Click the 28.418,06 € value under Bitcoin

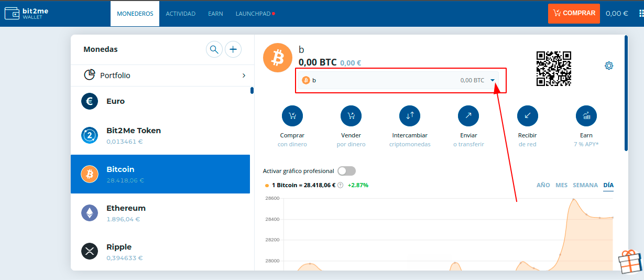point(125,180)
